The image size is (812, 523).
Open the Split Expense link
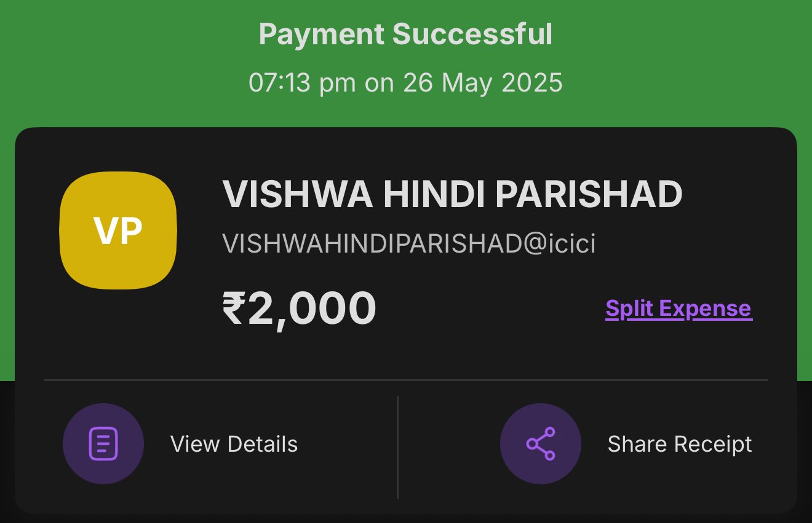point(679,309)
